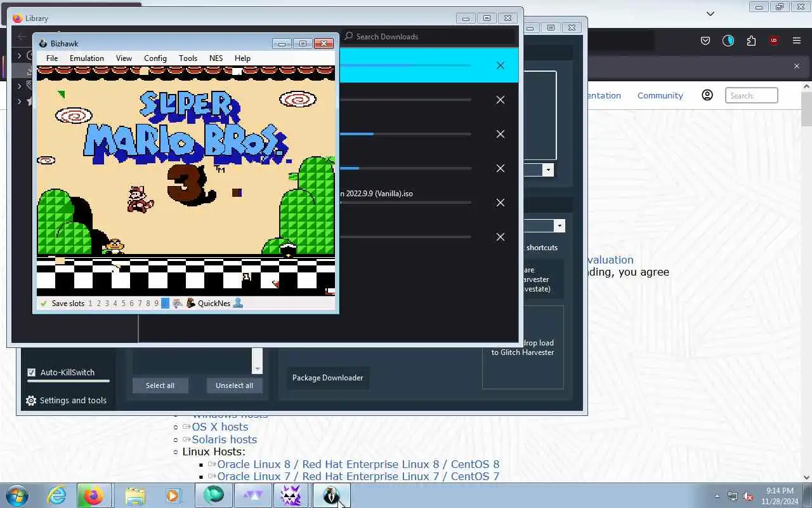Click the QuickNes core icon in status bar
Screen dimensions: 812x508
click(190, 304)
